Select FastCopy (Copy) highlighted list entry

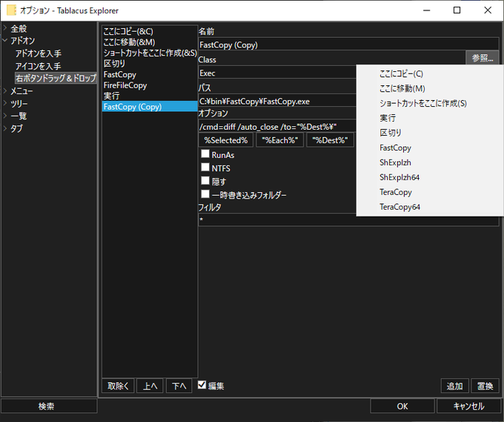[150, 107]
